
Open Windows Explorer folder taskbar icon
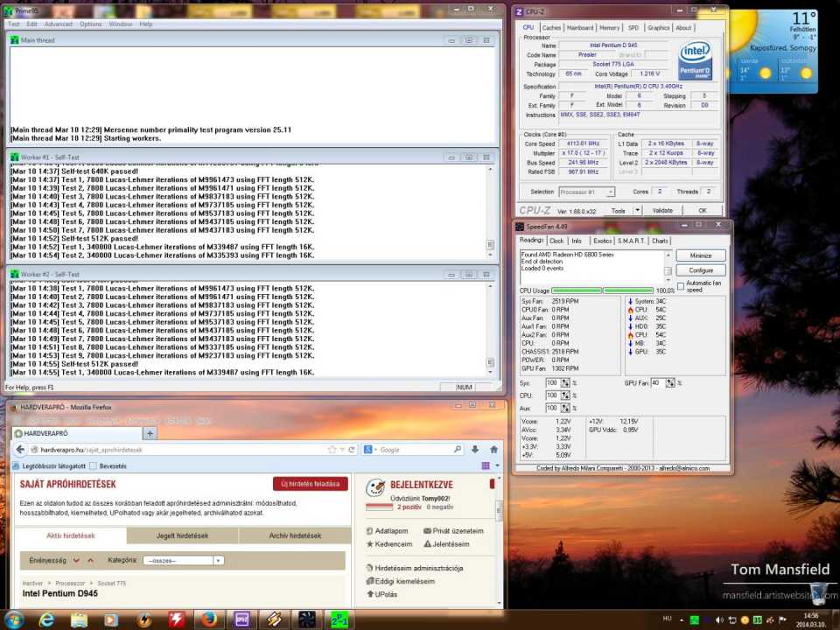[x=79, y=619]
